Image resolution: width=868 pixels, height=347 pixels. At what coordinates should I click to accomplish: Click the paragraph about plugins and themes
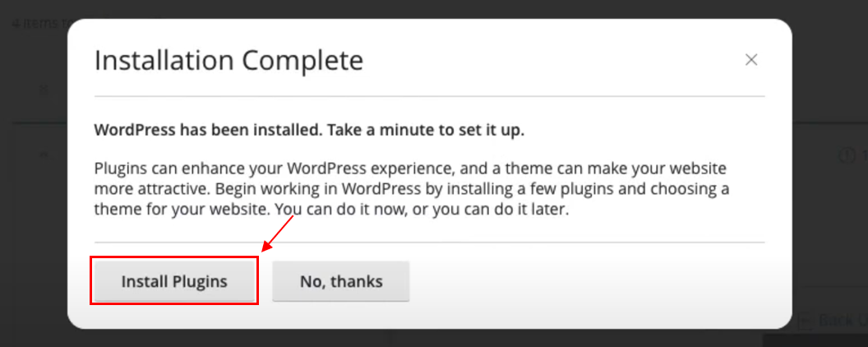point(411,189)
